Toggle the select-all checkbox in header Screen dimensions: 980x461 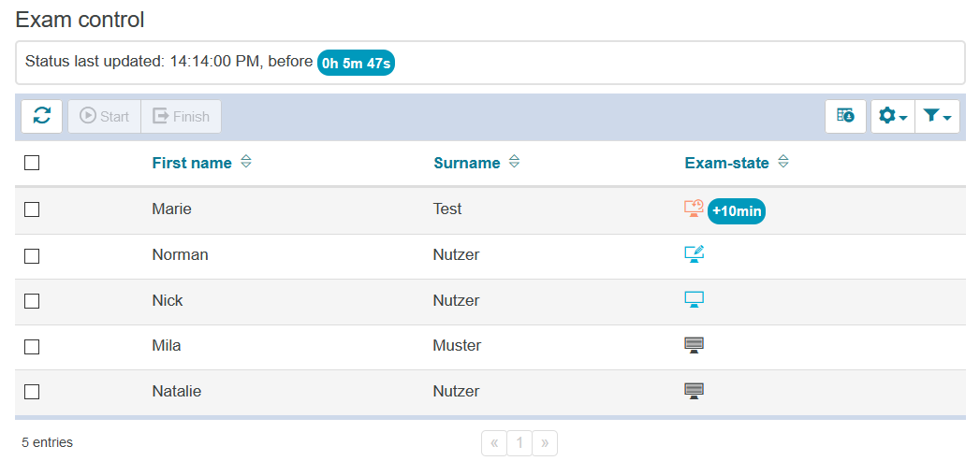[x=32, y=163]
